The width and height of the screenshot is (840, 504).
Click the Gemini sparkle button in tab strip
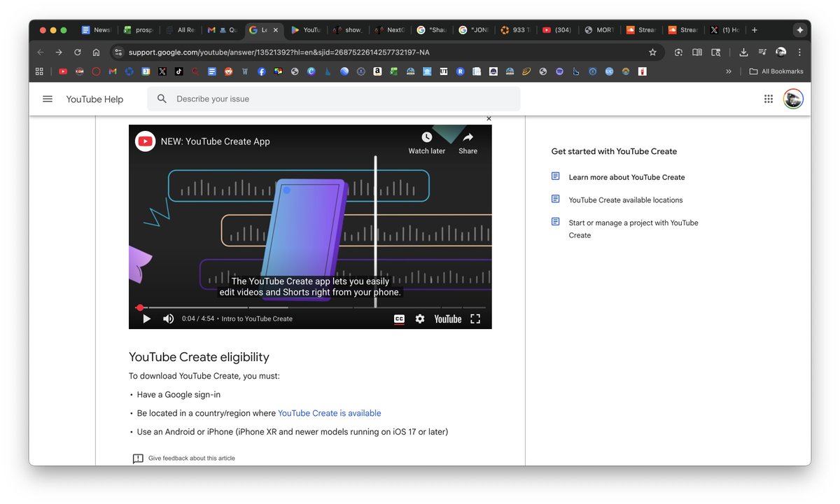799,30
